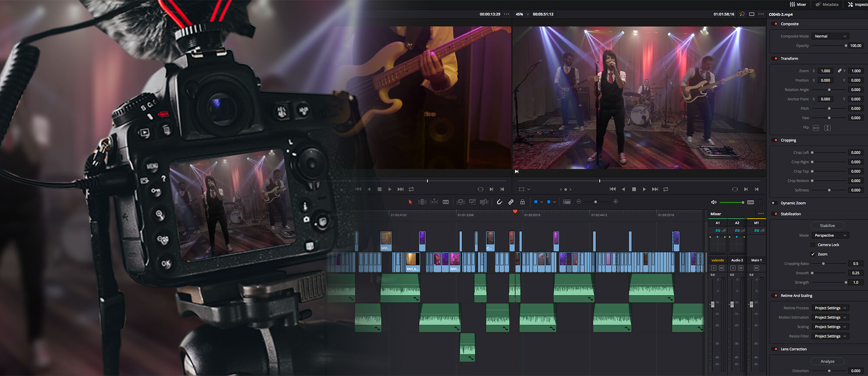
Task: Activate the Blade edit tool
Action: click(446, 202)
